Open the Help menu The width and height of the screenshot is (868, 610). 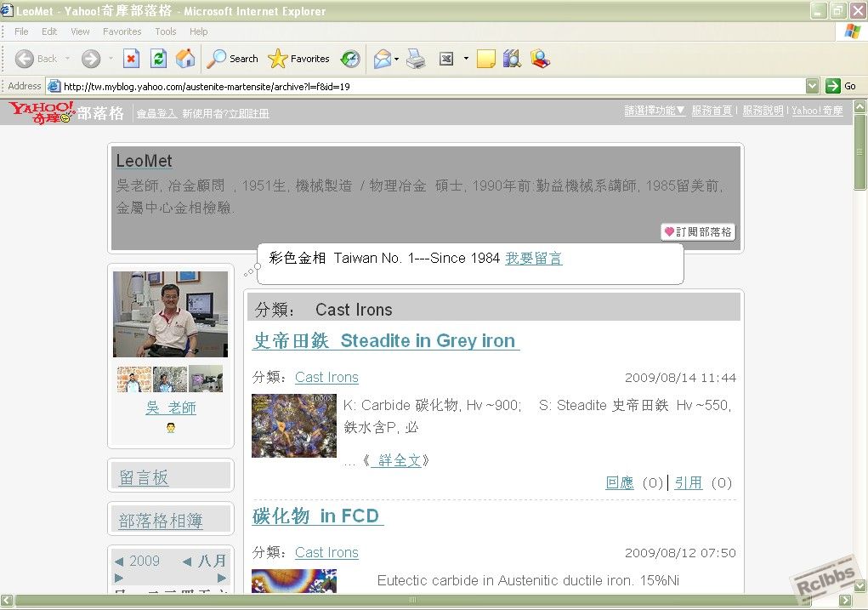click(198, 31)
